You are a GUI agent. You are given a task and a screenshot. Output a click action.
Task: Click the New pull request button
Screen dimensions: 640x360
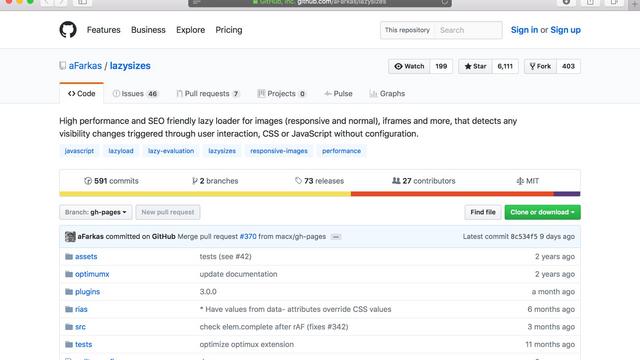[x=168, y=212]
